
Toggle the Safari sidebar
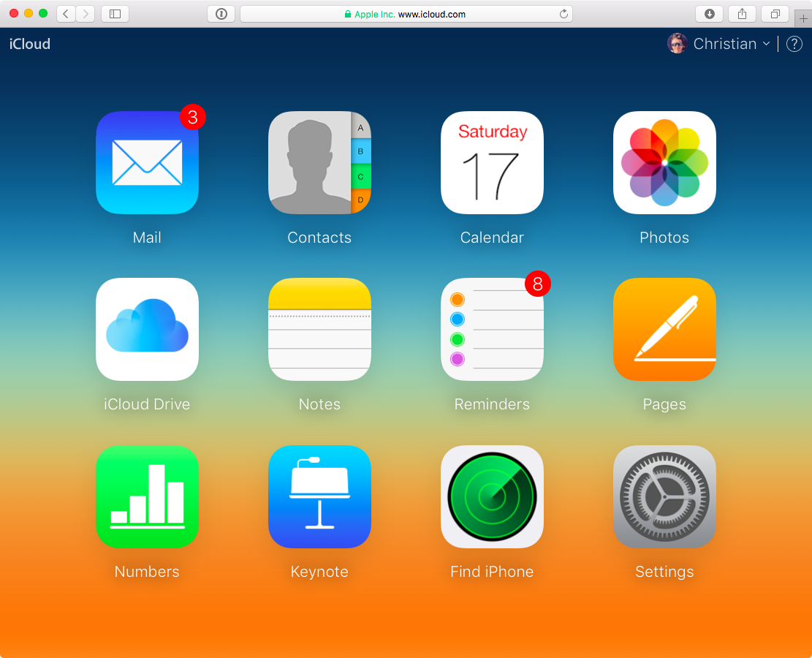(x=115, y=14)
